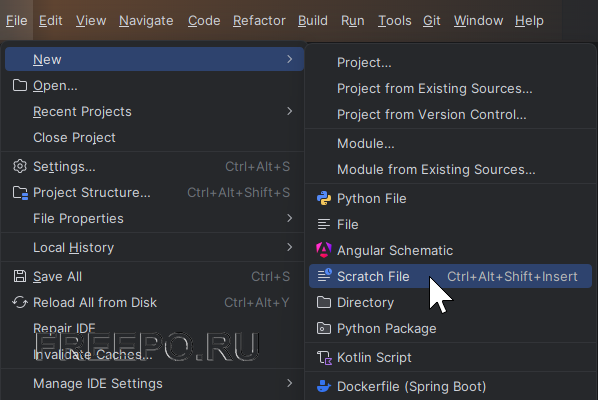Screen dimensions: 598x400
Task: Click the Python Package folder icon
Action: (324, 328)
